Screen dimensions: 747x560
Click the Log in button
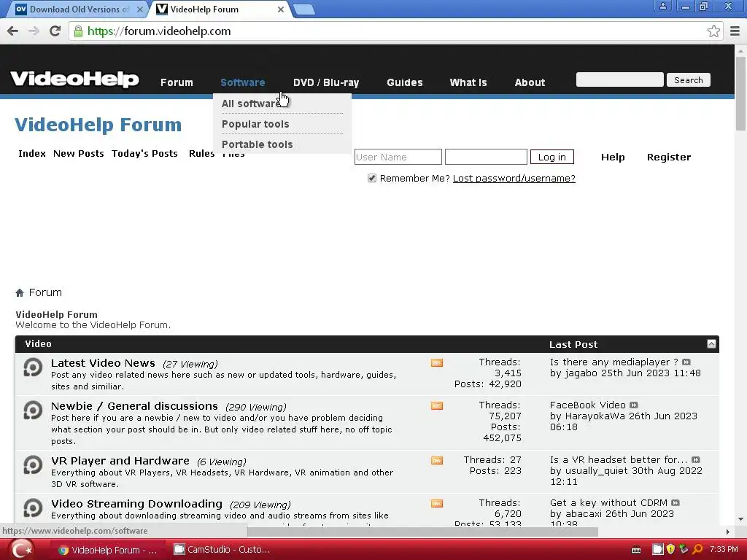click(x=552, y=157)
